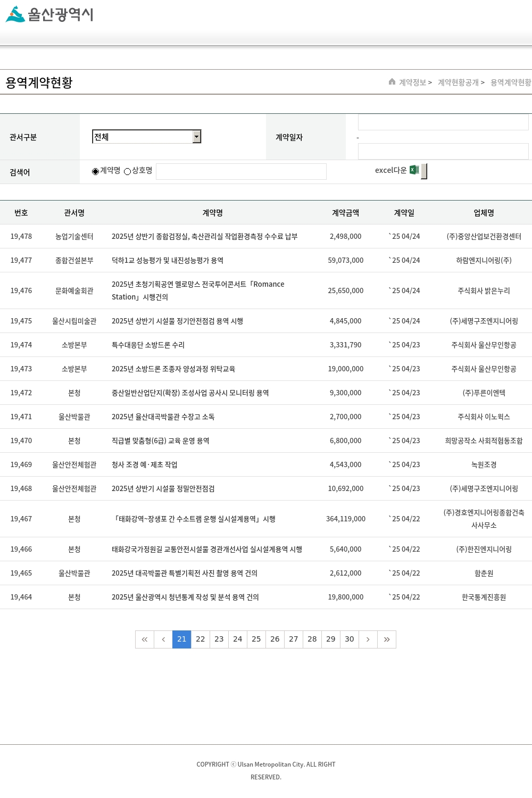Viewport: 532px width, 798px height.
Task: Open the 계약현황공개 breadcrumb link
Action: click(458, 82)
